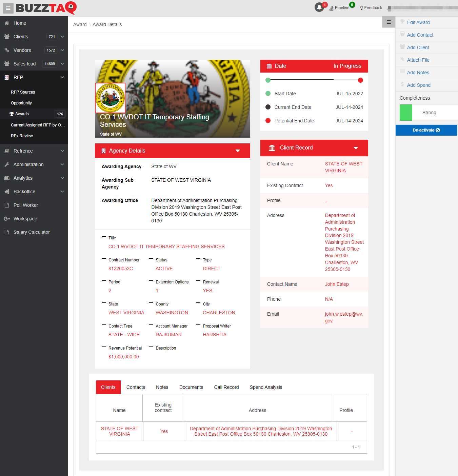The height and width of the screenshot is (476, 458).
Task: Click the Sales lead icon
Action: pos(7,64)
